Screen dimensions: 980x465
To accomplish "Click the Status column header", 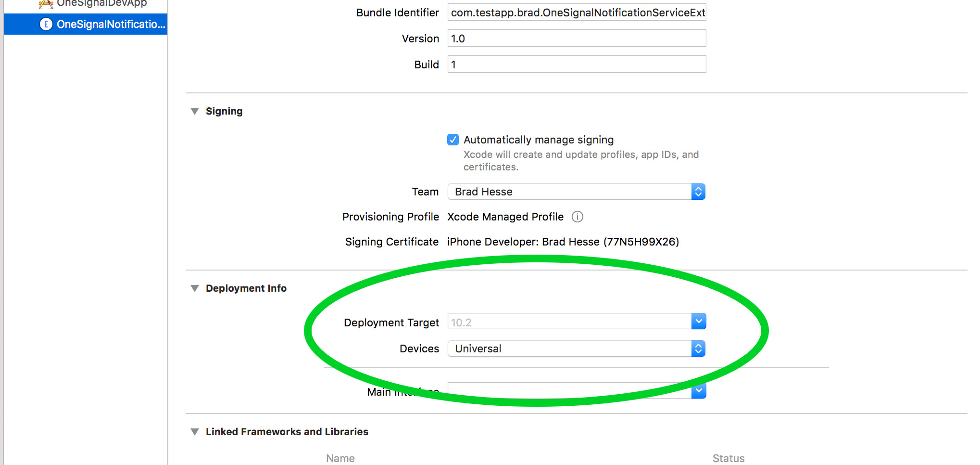I will pyautogui.click(x=729, y=458).
